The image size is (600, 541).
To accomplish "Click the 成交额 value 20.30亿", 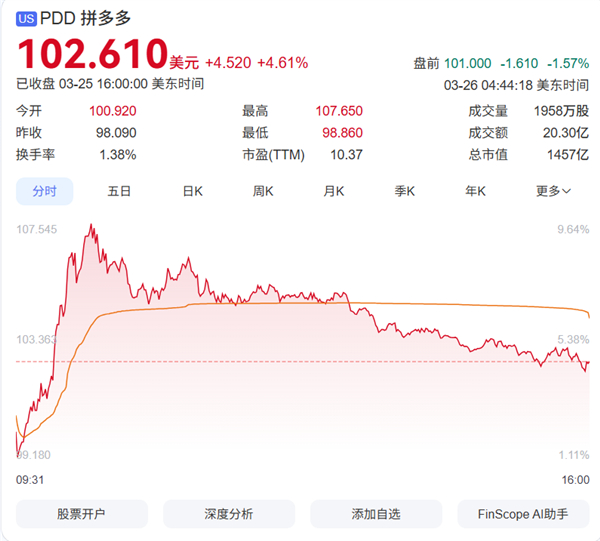I will (x=566, y=133).
